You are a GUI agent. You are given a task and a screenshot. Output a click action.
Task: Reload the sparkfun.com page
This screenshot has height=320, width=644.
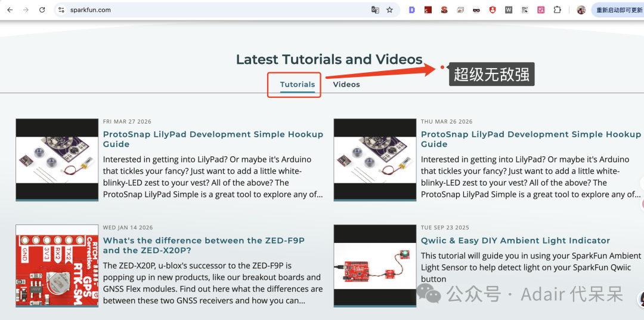click(42, 10)
